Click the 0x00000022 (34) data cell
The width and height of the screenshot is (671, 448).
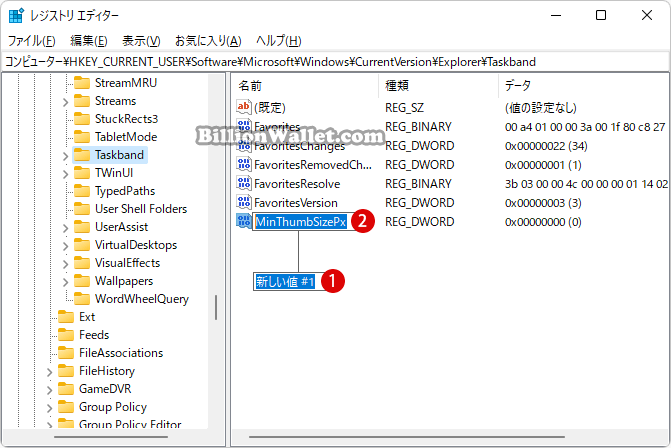(x=546, y=146)
